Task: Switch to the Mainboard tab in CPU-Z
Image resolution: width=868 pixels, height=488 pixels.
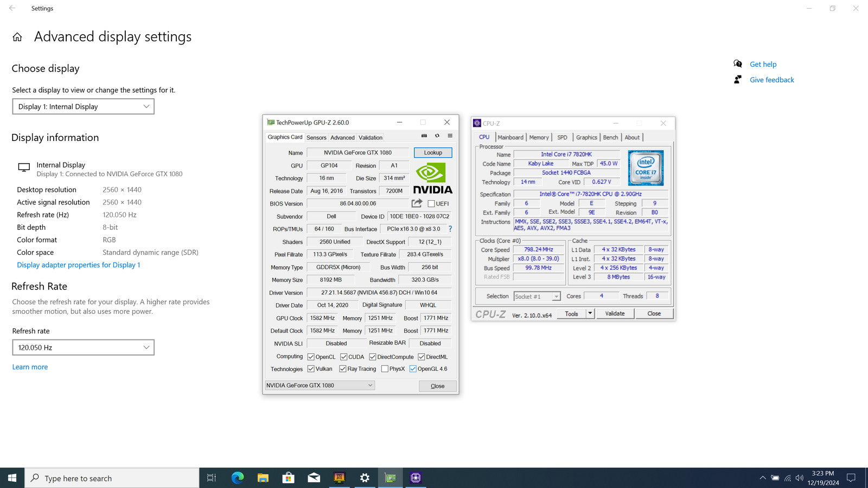Action: [x=510, y=138]
